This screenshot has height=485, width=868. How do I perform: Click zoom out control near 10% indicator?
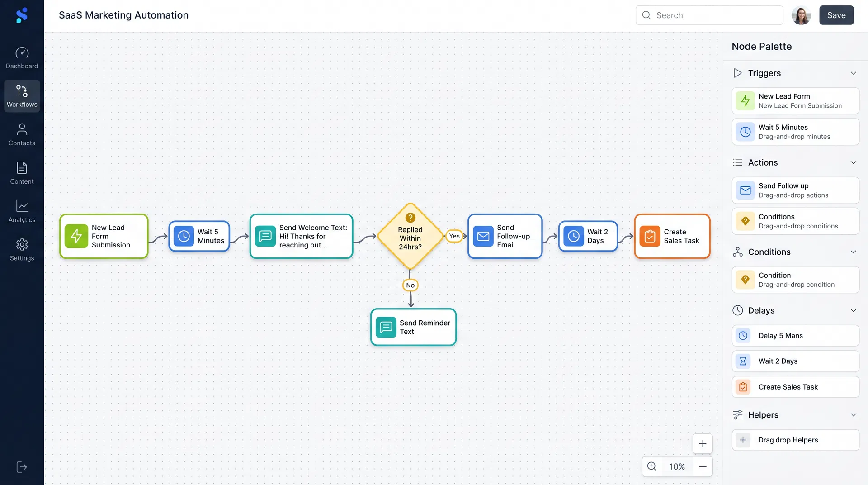703,466
